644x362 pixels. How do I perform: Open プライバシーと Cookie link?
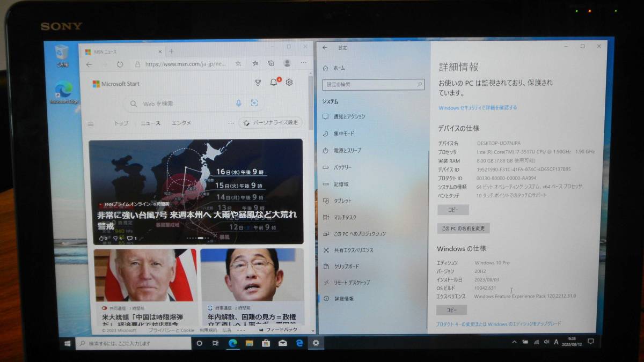coord(171,330)
